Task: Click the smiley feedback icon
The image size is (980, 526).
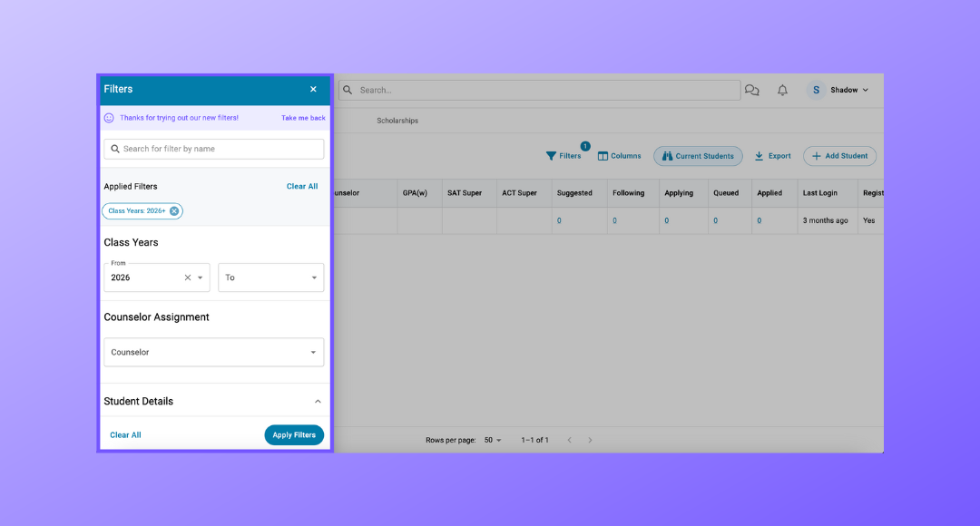Action: point(109,118)
